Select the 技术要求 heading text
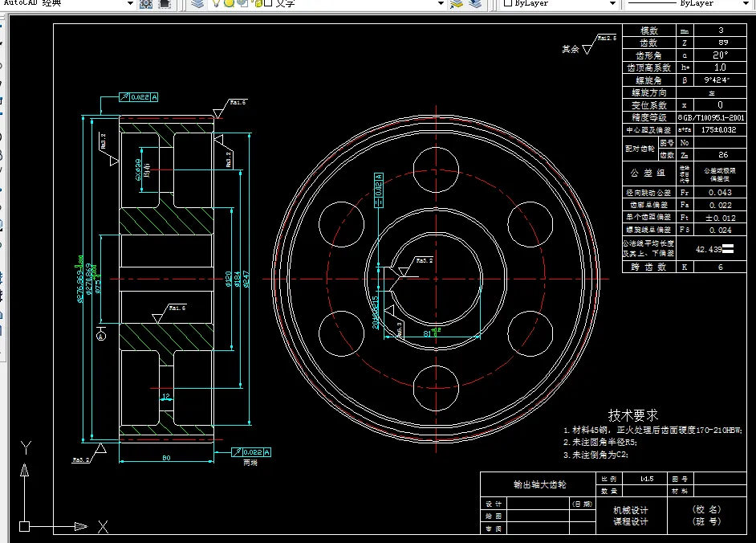756x543 pixels. (x=632, y=415)
